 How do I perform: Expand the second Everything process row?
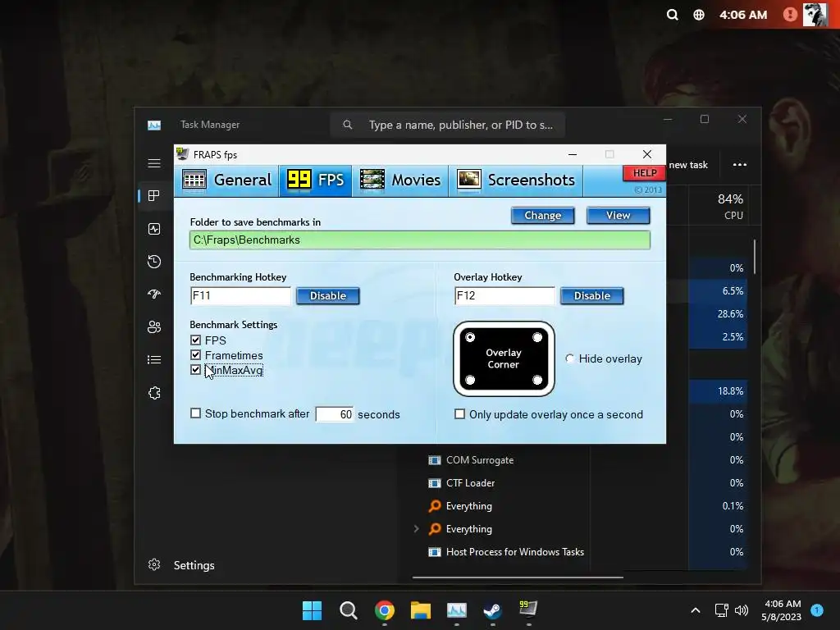416,529
